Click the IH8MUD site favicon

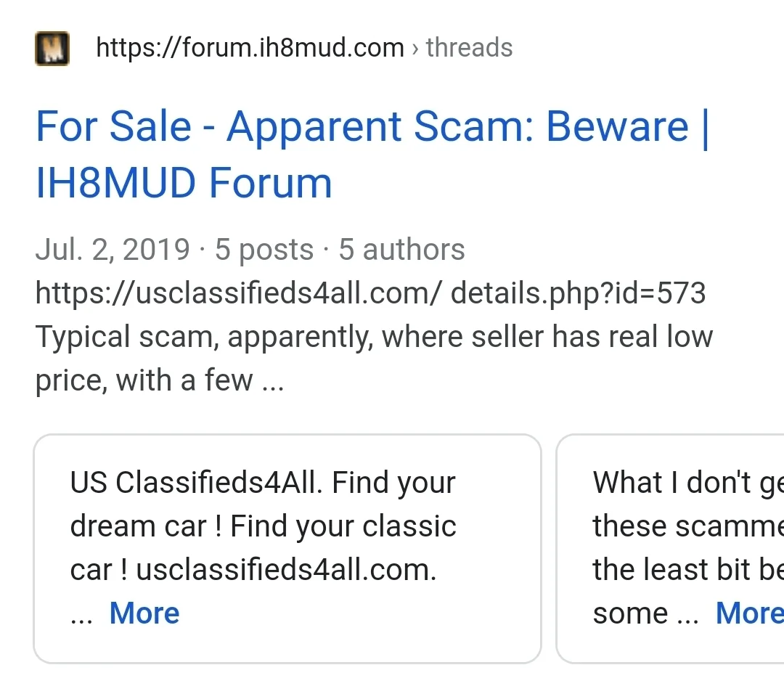[x=52, y=49]
